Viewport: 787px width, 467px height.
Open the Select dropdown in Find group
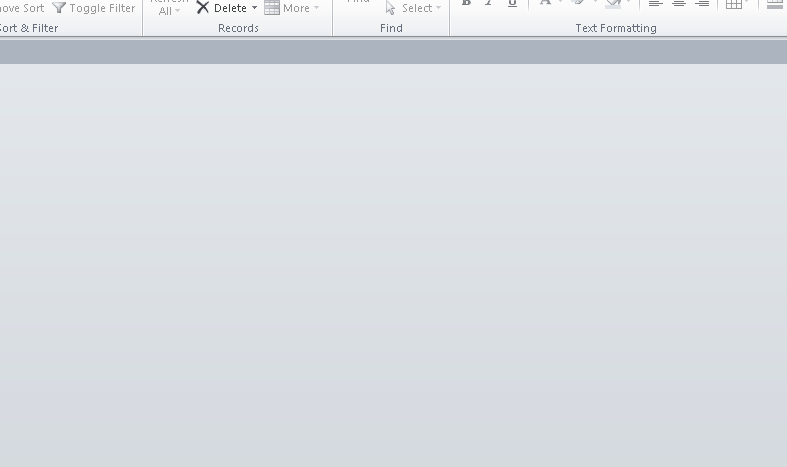pos(414,8)
